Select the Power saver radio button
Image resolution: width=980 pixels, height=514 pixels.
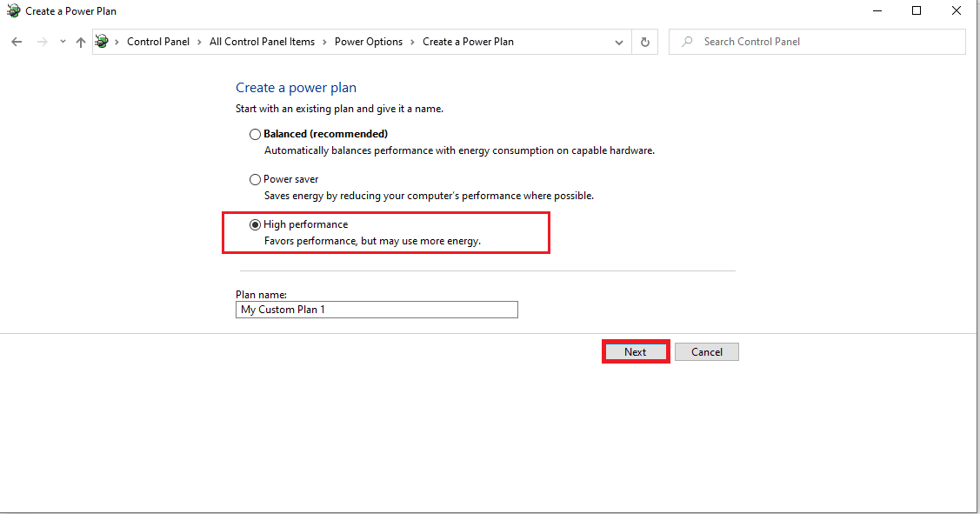click(x=255, y=179)
